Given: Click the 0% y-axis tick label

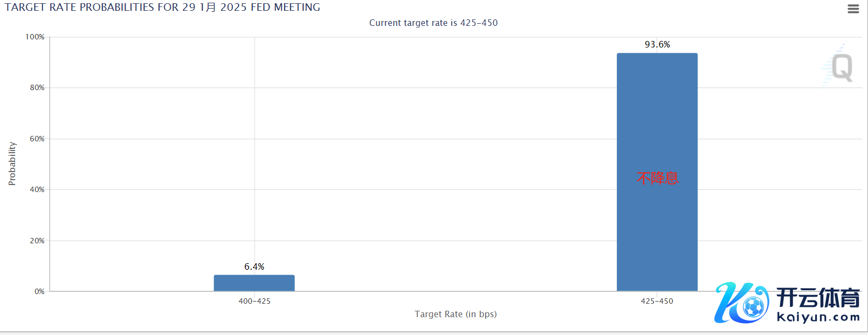Looking at the screenshot, I should [39, 291].
